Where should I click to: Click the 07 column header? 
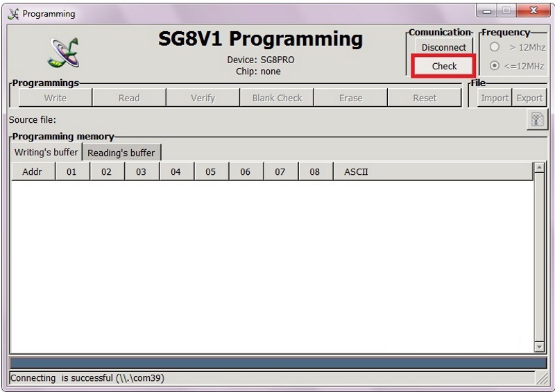tap(280, 171)
